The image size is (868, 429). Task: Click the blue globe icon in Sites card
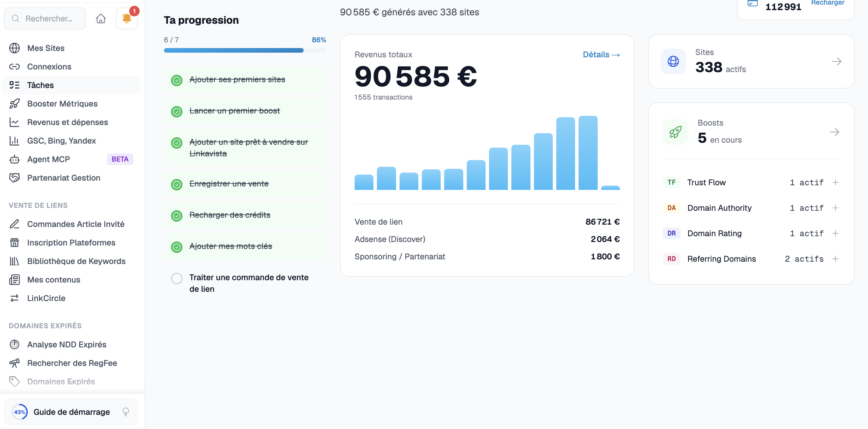click(673, 61)
